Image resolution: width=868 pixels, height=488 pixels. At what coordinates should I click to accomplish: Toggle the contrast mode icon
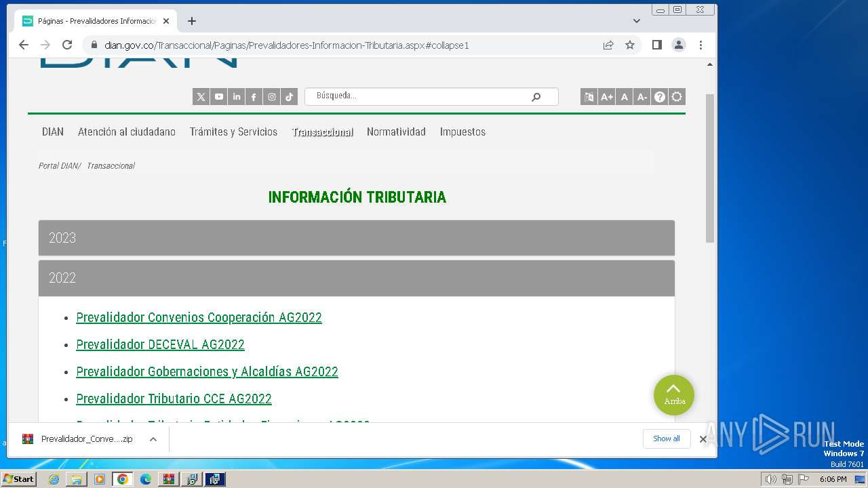tap(677, 97)
